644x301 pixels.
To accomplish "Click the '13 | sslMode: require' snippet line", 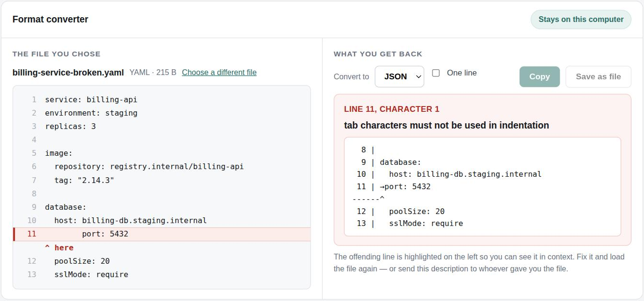I will [x=410, y=224].
